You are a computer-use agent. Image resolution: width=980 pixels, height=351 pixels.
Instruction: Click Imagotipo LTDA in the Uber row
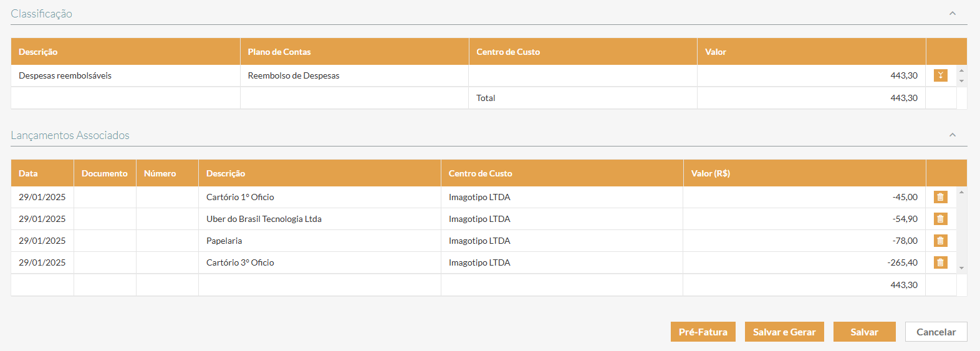pyautogui.click(x=479, y=219)
